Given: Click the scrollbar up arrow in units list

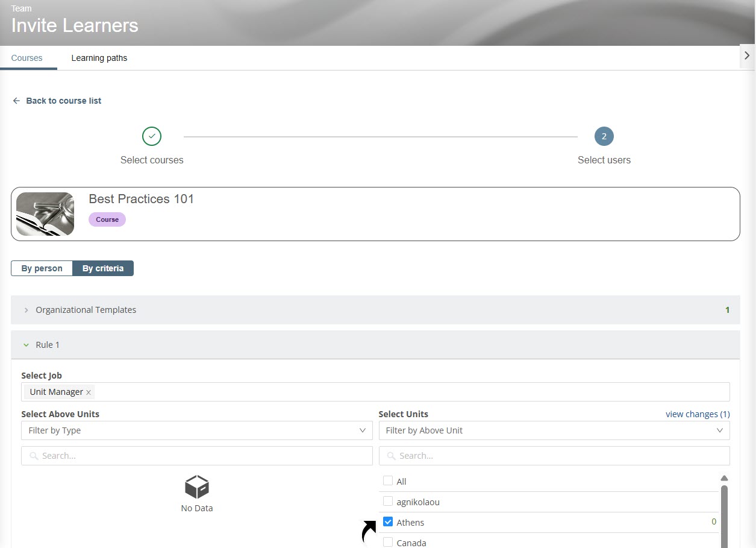Looking at the screenshot, I should click(x=724, y=478).
